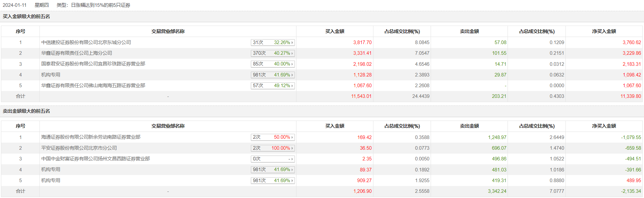Open 中国中金财富扬州文昌西路证券营业部 link

(95, 159)
